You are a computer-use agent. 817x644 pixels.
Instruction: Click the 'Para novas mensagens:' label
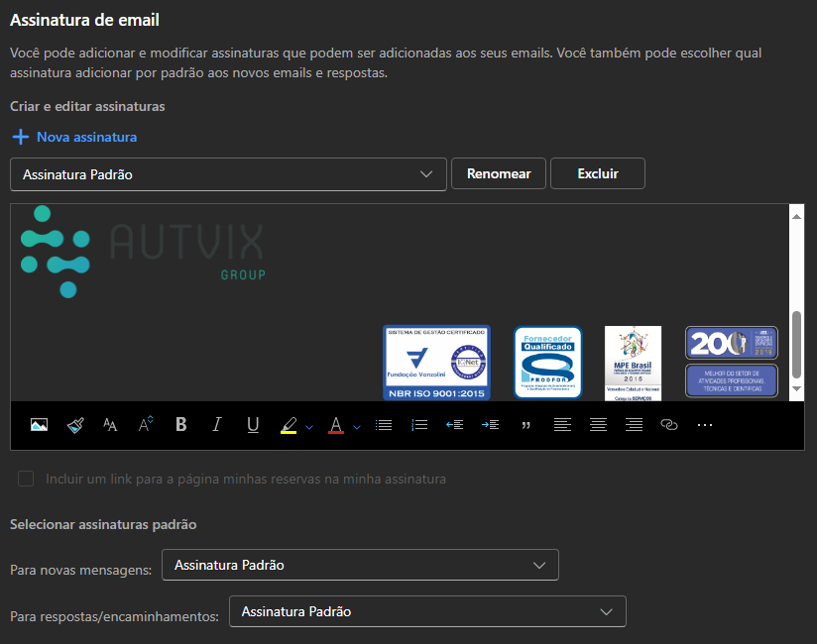(80, 570)
